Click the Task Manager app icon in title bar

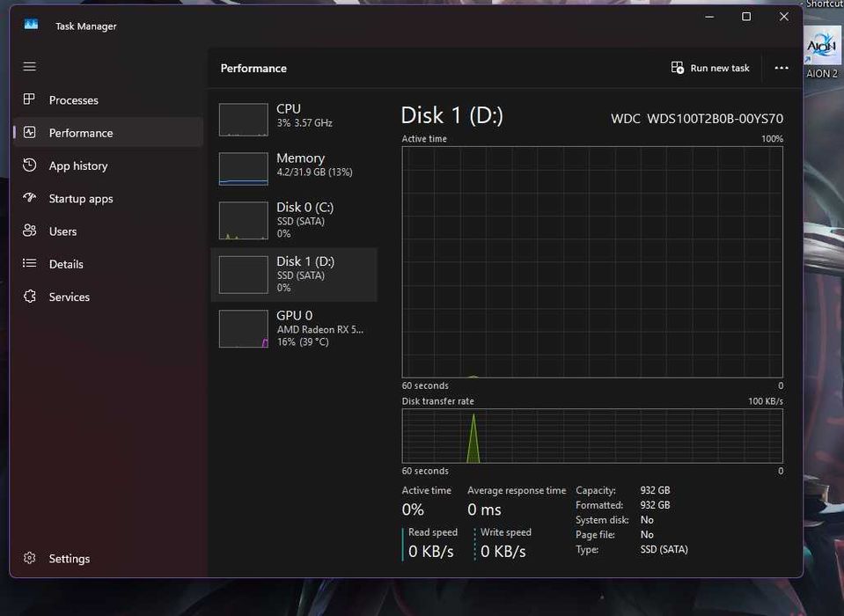[x=31, y=25]
